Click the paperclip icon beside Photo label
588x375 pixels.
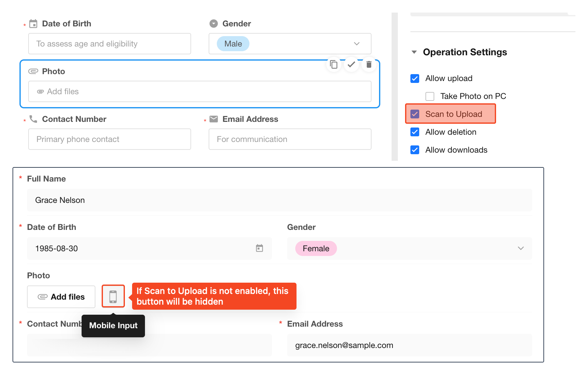point(33,71)
